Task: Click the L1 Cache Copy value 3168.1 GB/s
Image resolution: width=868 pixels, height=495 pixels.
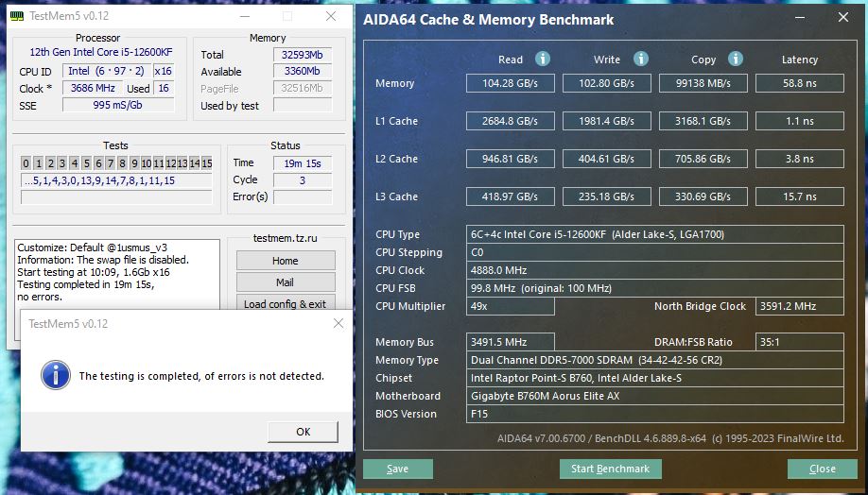Action: pyautogui.click(x=703, y=121)
